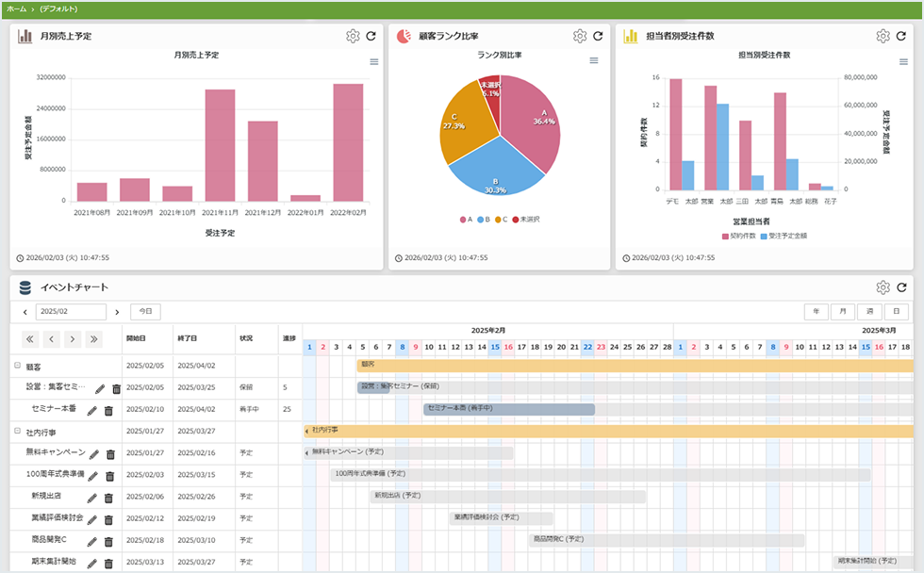Switch Gantt view to 週
Viewport: 924px width, 573px height.
(869, 311)
